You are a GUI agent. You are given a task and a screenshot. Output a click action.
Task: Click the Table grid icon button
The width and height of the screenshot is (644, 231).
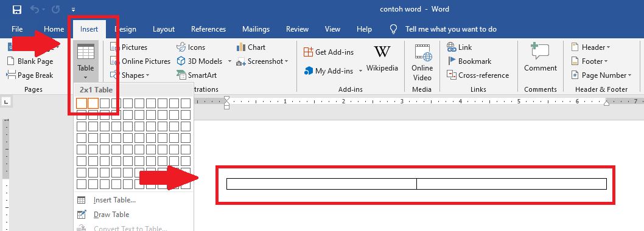coord(85,61)
